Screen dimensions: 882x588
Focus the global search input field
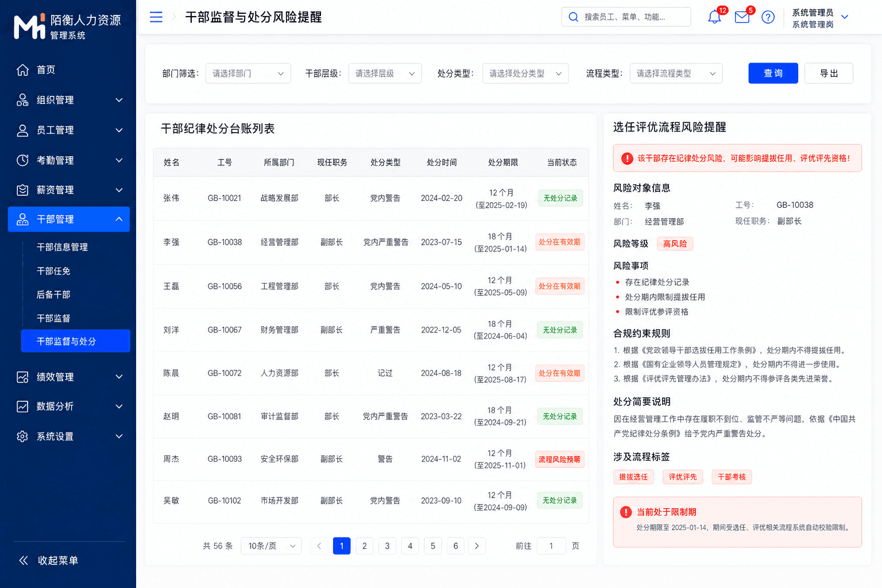point(626,17)
